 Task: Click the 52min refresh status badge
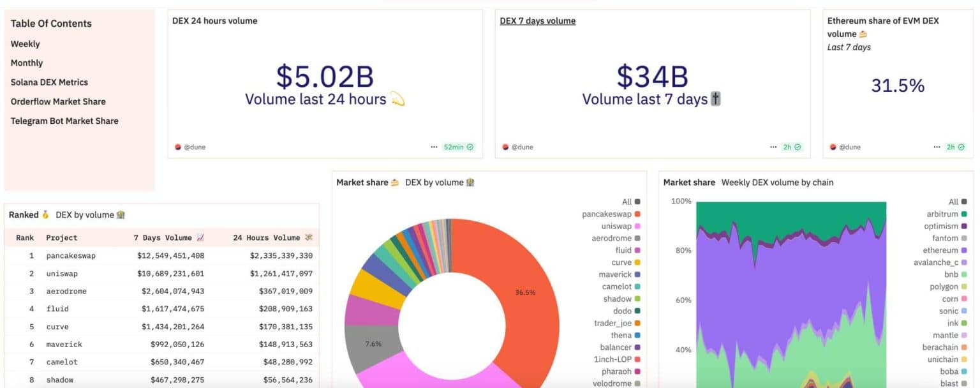pyautogui.click(x=458, y=147)
